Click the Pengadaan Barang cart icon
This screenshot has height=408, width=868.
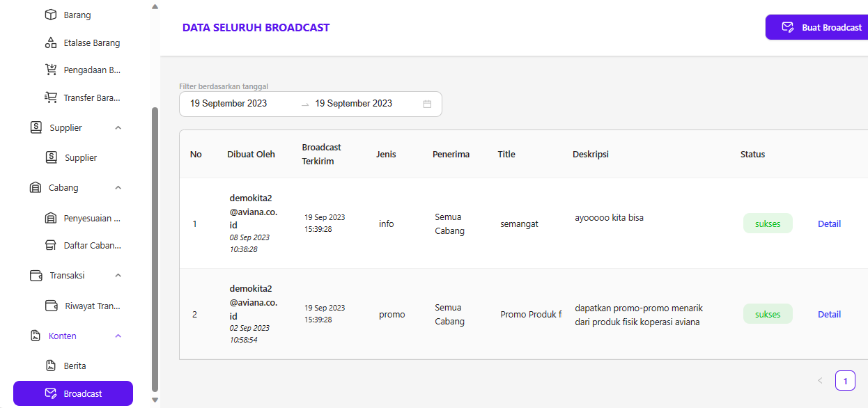click(x=51, y=70)
